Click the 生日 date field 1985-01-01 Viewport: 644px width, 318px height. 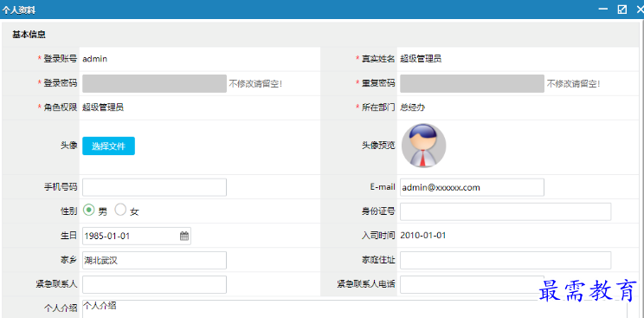click(137, 237)
